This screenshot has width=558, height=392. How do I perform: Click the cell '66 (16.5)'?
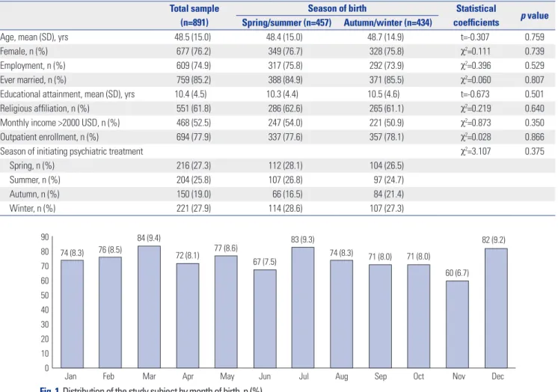(x=287, y=194)
